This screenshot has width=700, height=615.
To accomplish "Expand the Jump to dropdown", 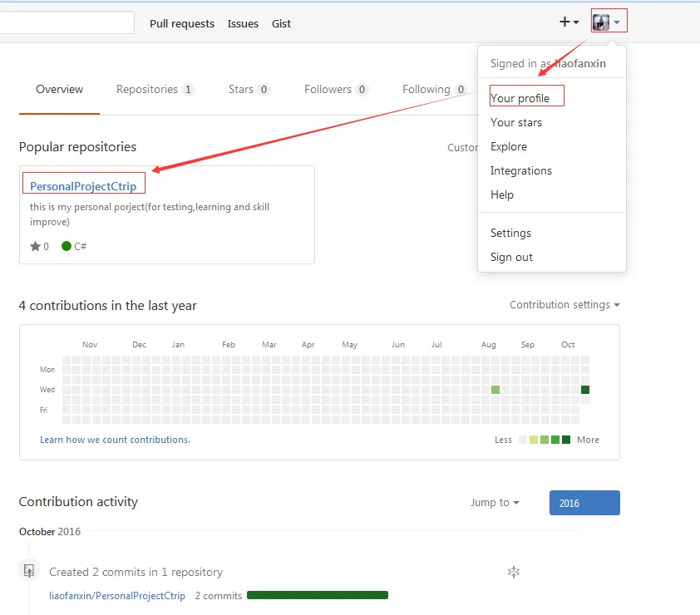I will 495,503.
